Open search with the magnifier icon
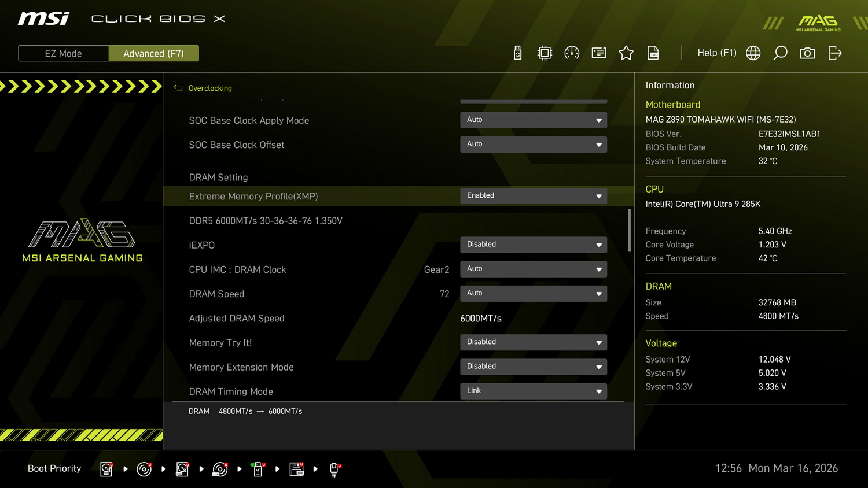The height and width of the screenshot is (488, 868). click(x=781, y=53)
